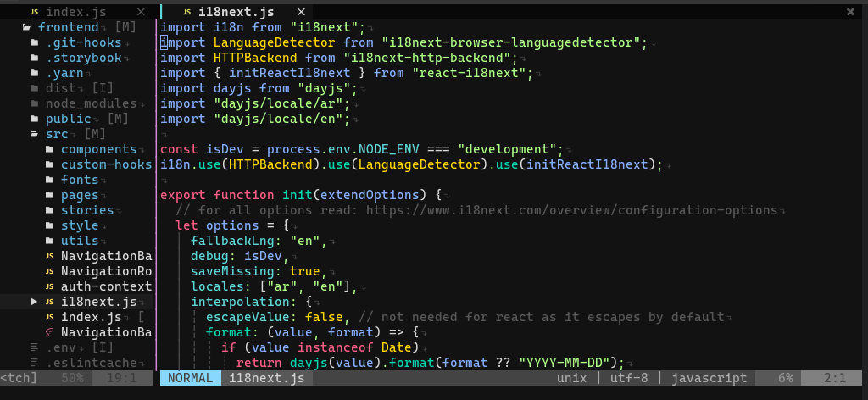
Task: Click the javascript filetype indicator
Action: 709,378
